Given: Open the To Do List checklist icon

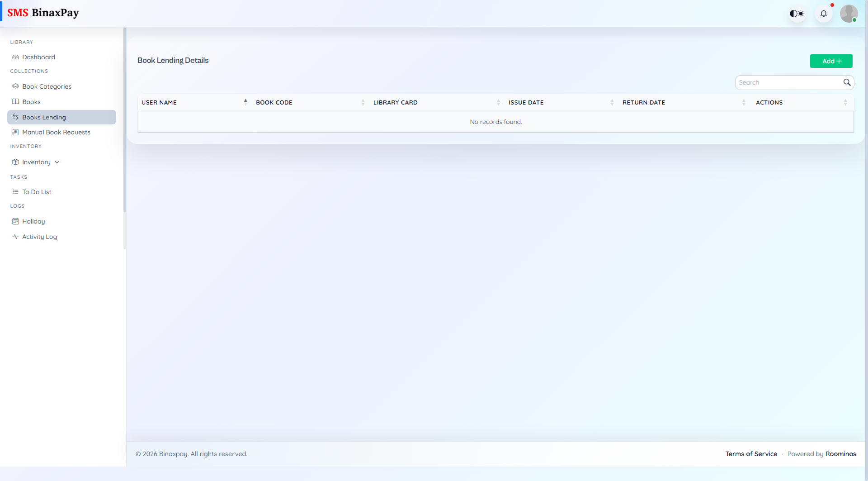Looking at the screenshot, I should [x=15, y=191].
